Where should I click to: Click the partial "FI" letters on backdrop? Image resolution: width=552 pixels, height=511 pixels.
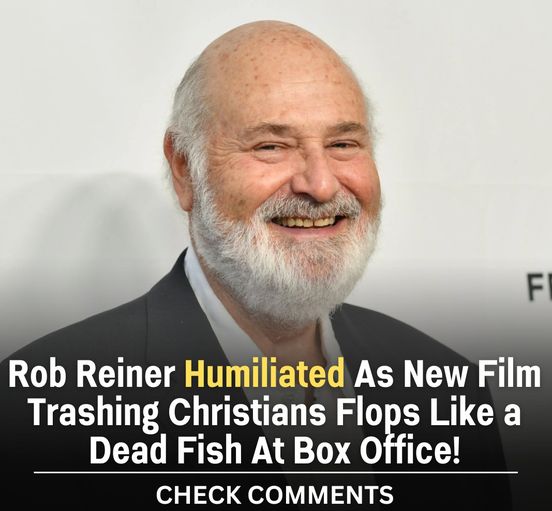tap(539, 287)
